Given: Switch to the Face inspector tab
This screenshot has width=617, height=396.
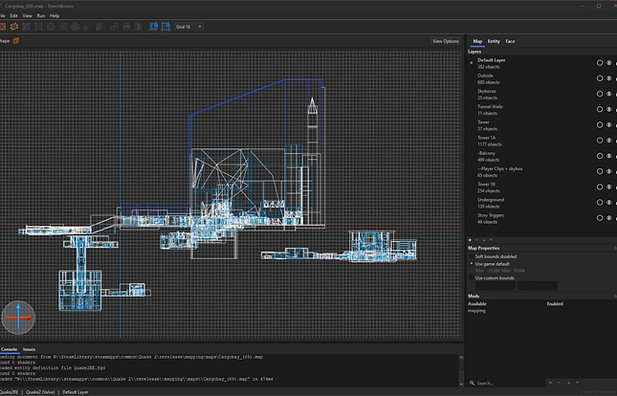Looking at the screenshot, I should click(x=510, y=41).
